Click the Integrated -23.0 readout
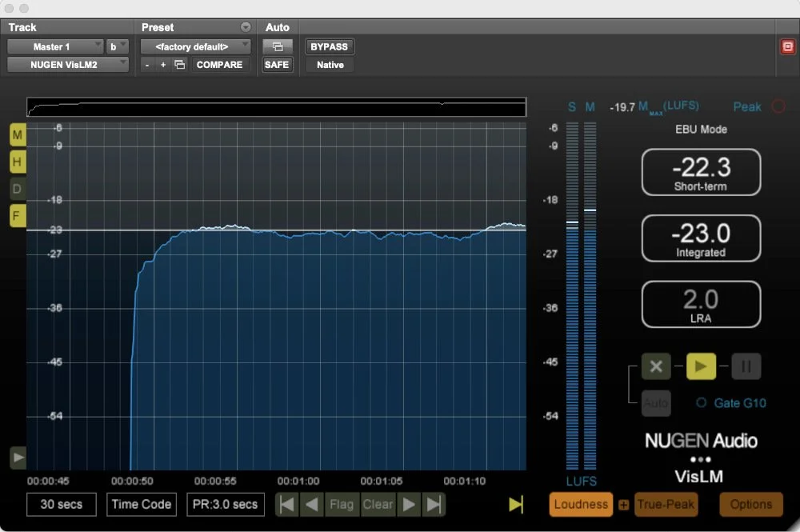Image resolution: width=800 pixels, height=532 pixels. (701, 238)
